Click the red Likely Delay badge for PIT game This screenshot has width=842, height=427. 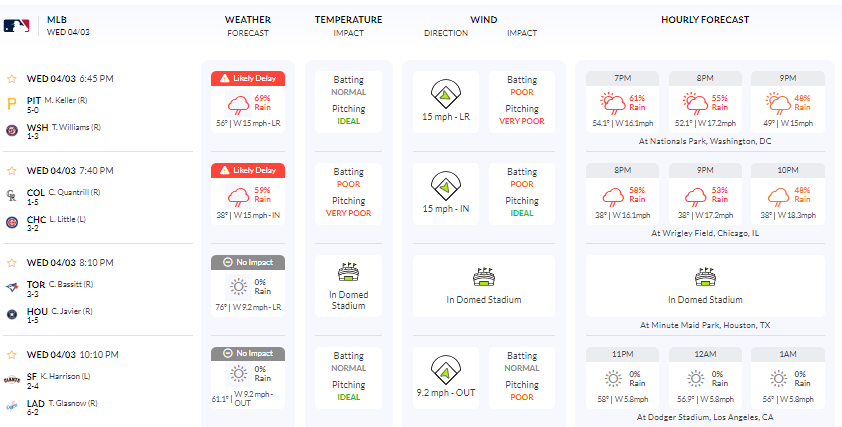pyautogui.click(x=248, y=78)
